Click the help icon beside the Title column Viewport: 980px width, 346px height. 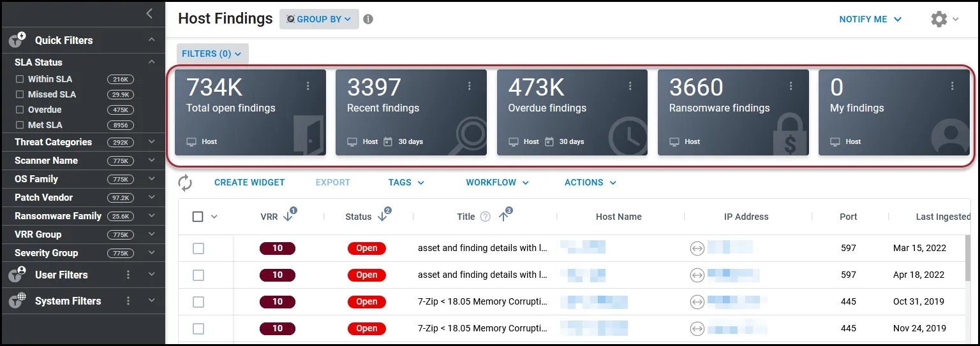485,217
